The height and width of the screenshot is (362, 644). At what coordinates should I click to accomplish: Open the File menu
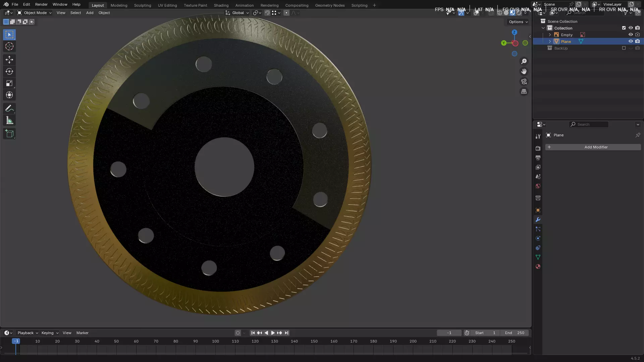15,4
